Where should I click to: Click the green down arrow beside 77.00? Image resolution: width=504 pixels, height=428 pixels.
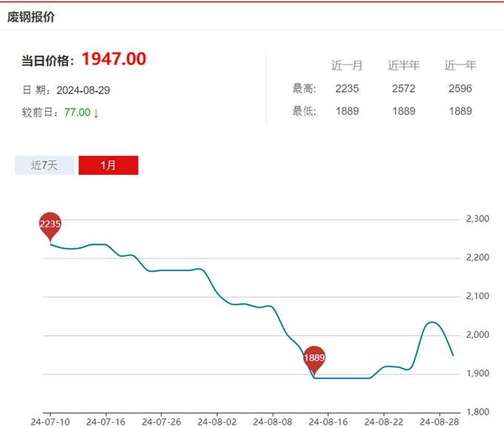(x=96, y=113)
